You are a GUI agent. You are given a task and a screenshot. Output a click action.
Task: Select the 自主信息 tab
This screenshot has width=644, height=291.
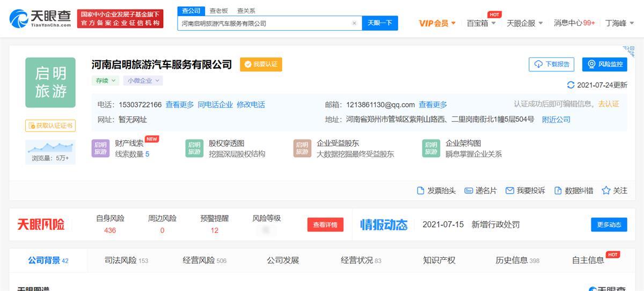tap(588, 260)
